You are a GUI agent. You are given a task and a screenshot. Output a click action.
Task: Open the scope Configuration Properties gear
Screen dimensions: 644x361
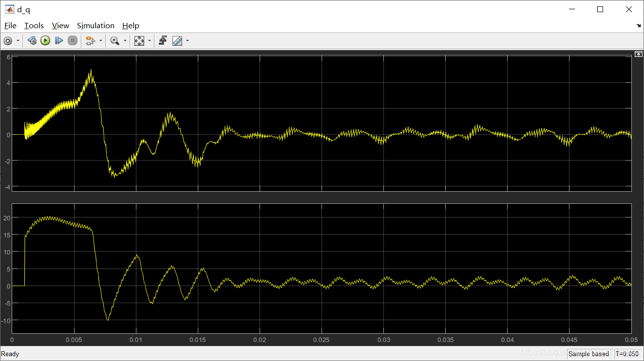click(x=8, y=41)
